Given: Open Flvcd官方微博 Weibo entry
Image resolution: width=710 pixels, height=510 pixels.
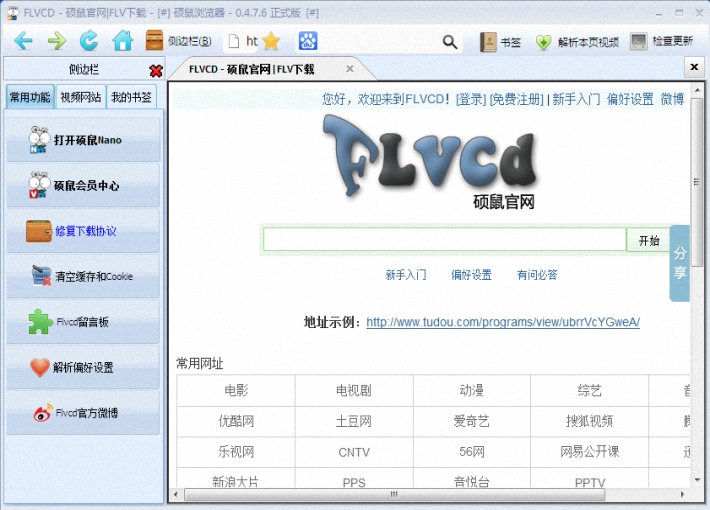Looking at the screenshot, I should coord(83,413).
